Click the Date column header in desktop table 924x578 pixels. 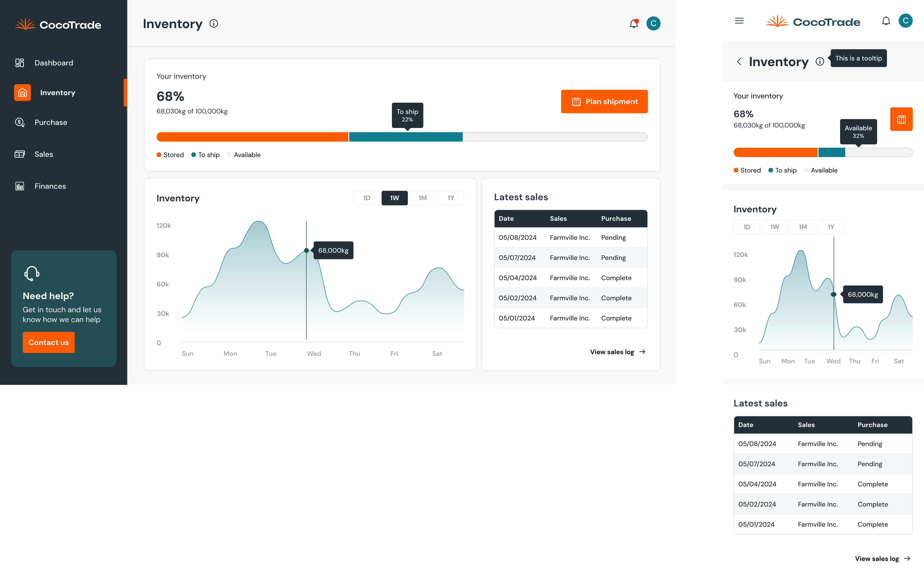(x=506, y=219)
